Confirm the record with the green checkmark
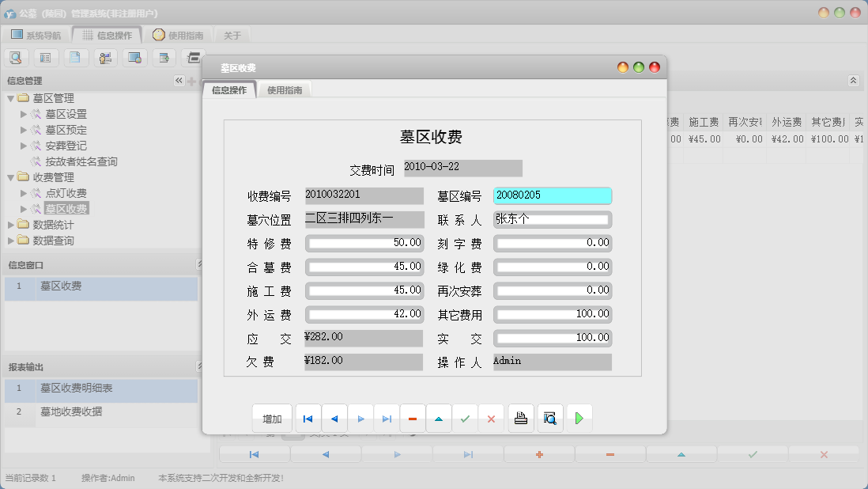The height and width of the screenshot is (489, 868). point(465,419)
